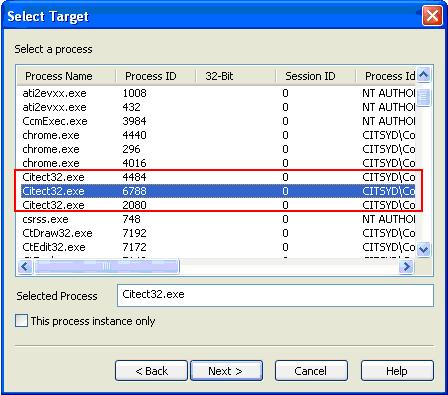This screenshot has height=395, width=448.
Task: Click process ID value 7172
Action: (134, 247)
